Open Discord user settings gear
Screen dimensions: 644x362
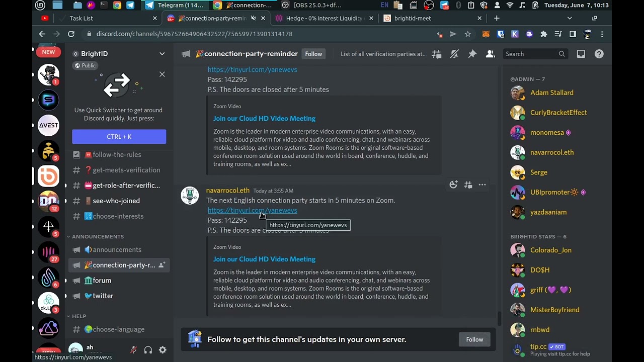point(163,350)
